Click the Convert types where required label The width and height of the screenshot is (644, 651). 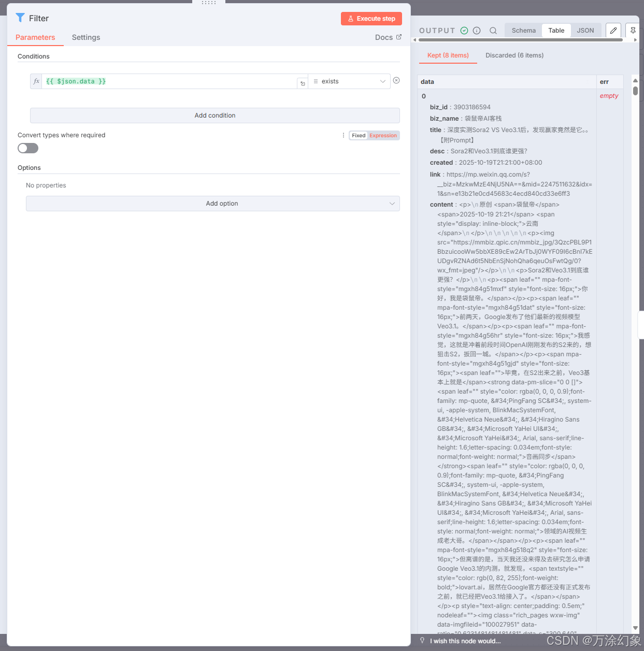pyautogui.click(x=61, y=135)
